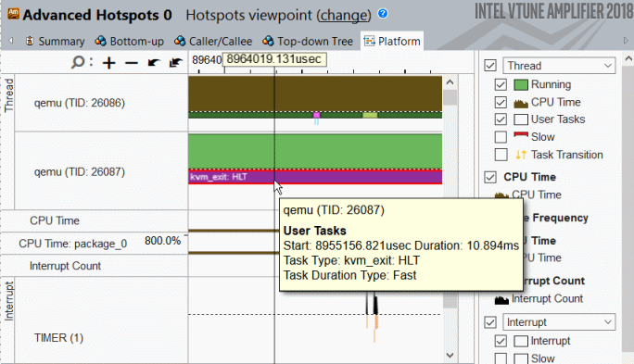Click the User Tasks white swatch

[521, 119]
